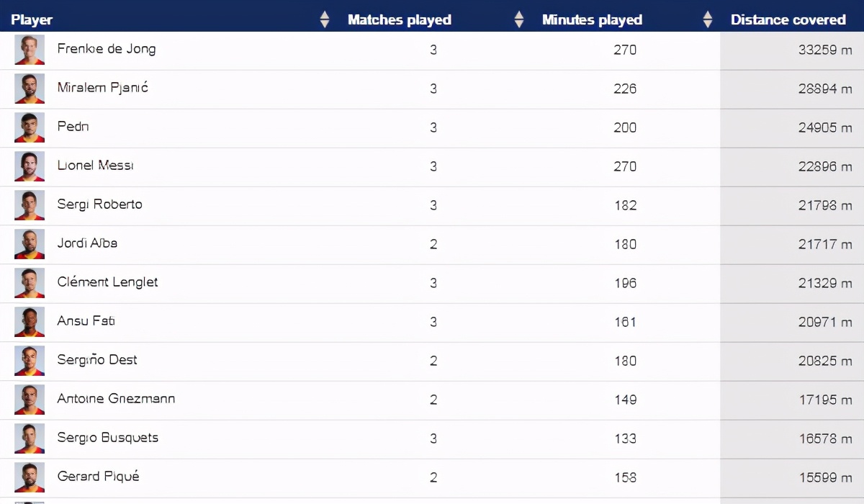Click the Minutes played header label
Screen dimensions: 864x504
tap(592, 20)
